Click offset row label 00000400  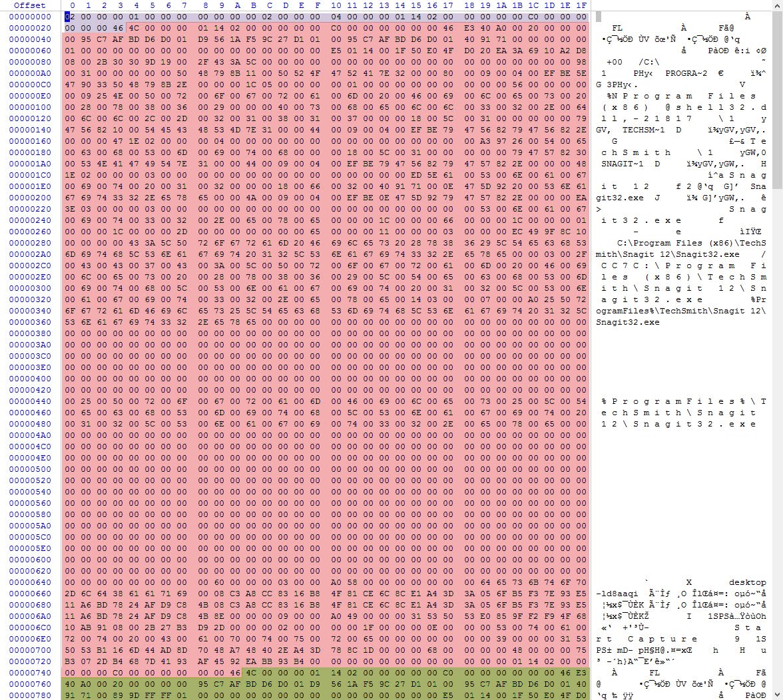tap(30, 379)
